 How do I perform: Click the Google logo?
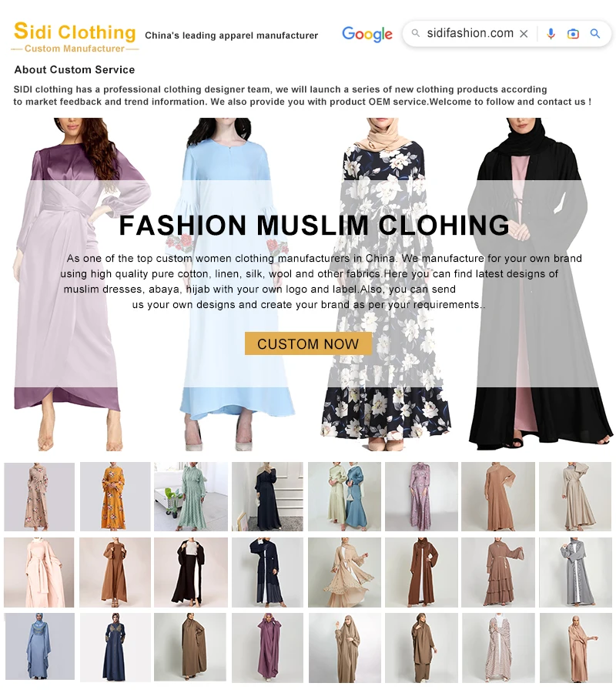367,34
